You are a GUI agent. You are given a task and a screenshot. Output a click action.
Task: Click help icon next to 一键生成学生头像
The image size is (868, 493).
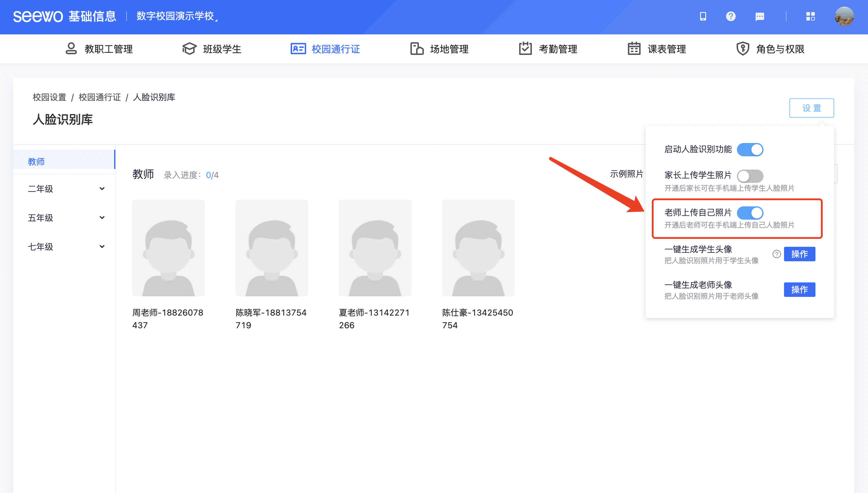point(776,254)
